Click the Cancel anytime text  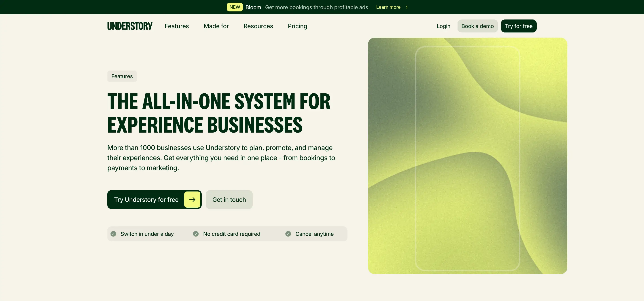pyautogui.click(x=314, y=234)
